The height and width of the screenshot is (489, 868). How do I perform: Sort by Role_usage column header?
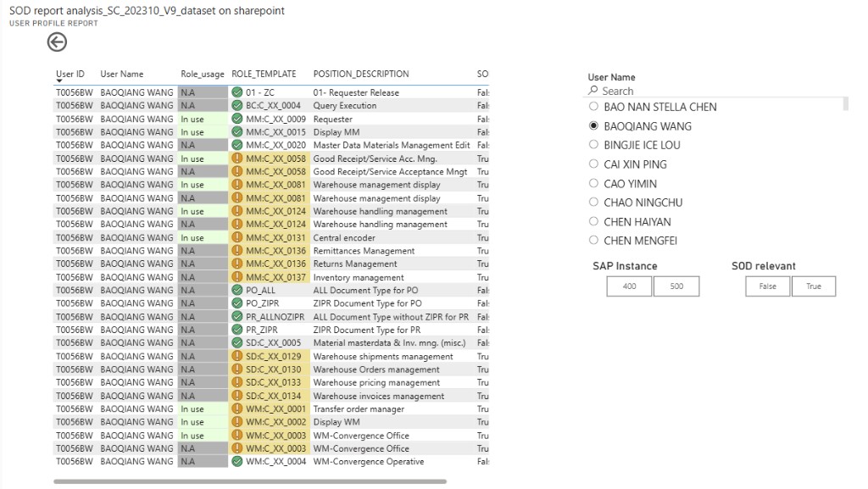coord(203,74)
